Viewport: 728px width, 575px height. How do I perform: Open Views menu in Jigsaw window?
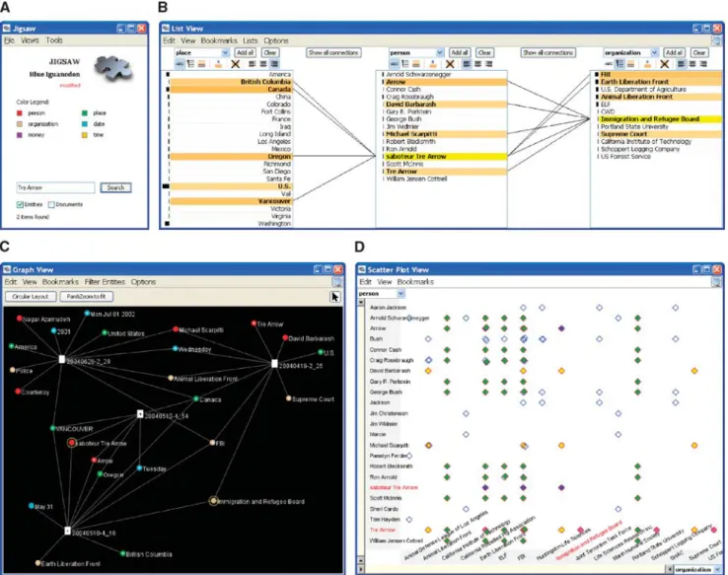tap(30, 40)
